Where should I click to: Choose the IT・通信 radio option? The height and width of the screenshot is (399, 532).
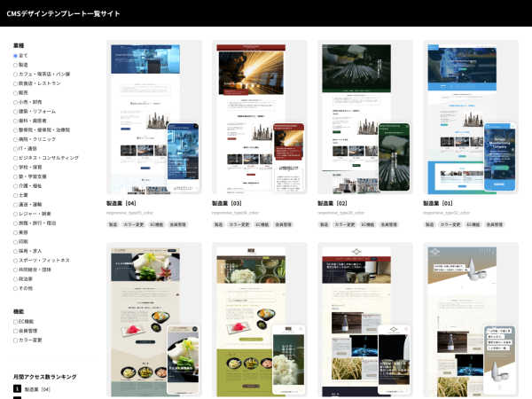[15, 149]
